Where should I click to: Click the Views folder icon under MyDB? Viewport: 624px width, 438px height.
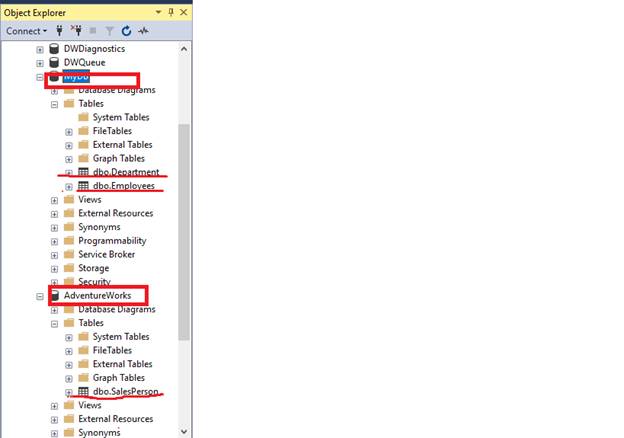[69, 199]
